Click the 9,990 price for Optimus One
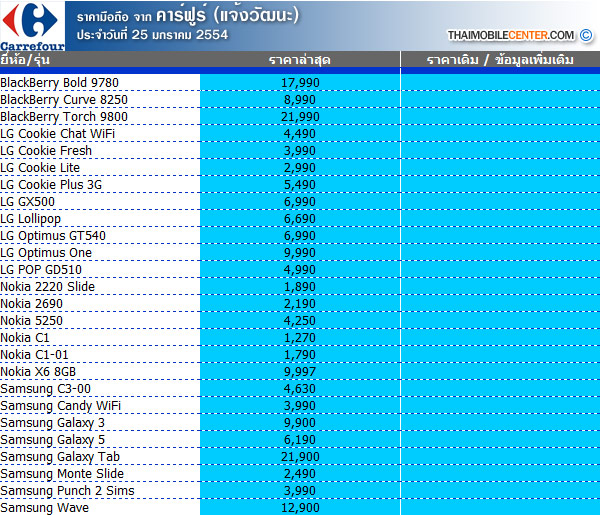Viewport: 600px width, 515px height. click(300, 253)
